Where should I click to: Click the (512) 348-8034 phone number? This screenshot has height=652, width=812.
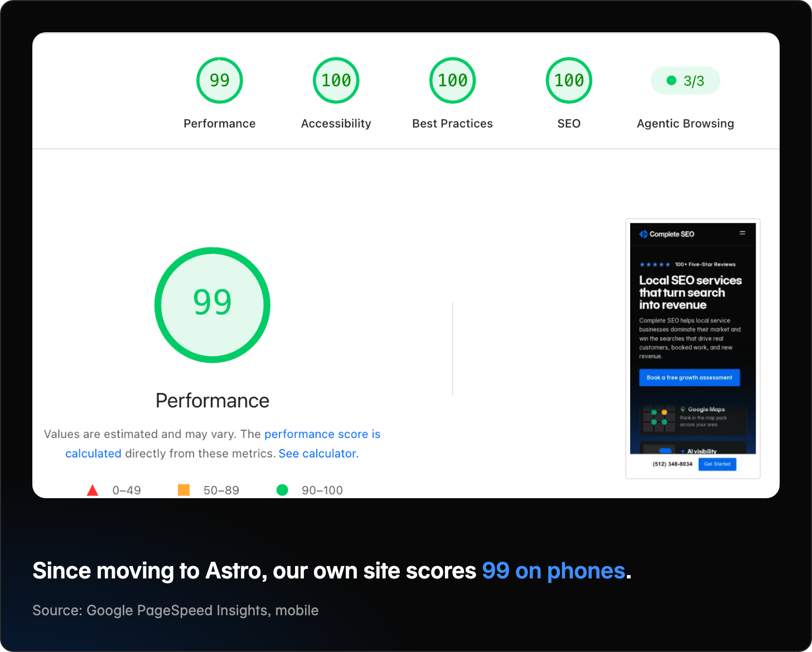point(673,464)
